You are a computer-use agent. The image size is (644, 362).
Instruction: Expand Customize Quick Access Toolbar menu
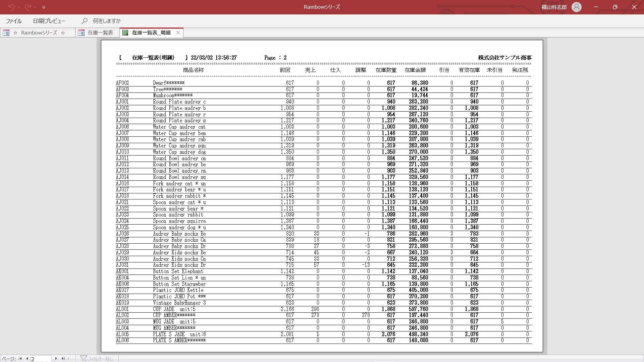pos(44,7)
